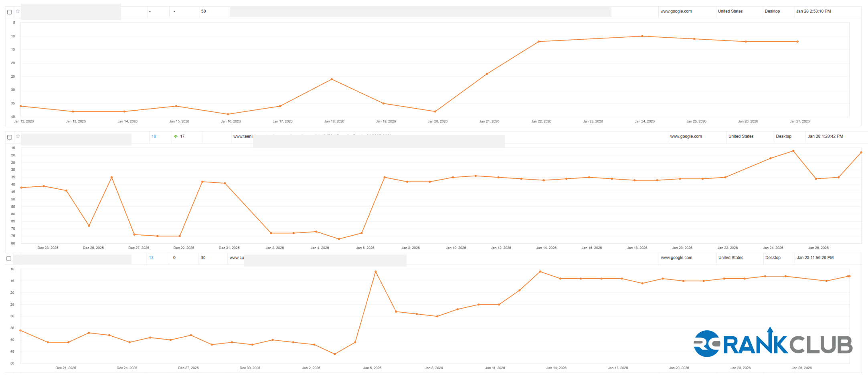
Task: Click the Jan 24, 2026 peak point in top chart
Action: [642, 36]
